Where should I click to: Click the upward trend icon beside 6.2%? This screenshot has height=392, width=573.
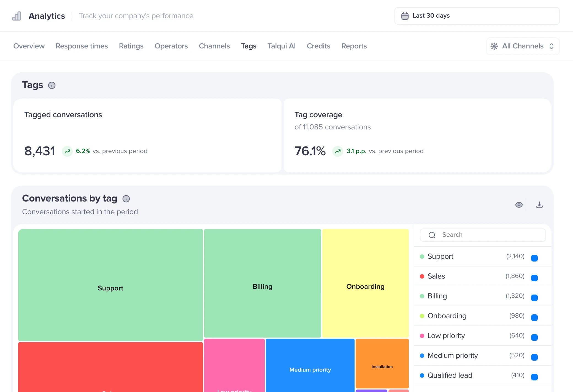tap(67, 151)
